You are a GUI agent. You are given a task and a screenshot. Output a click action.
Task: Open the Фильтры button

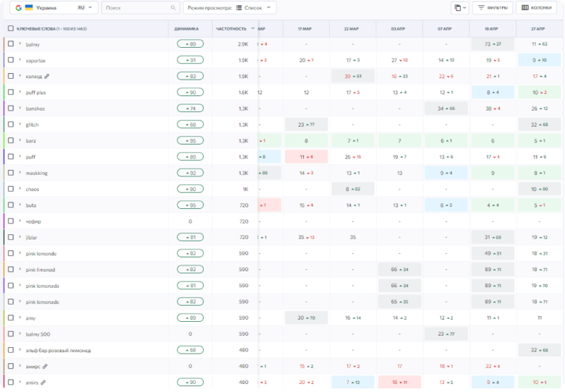(x=493, y=7)
